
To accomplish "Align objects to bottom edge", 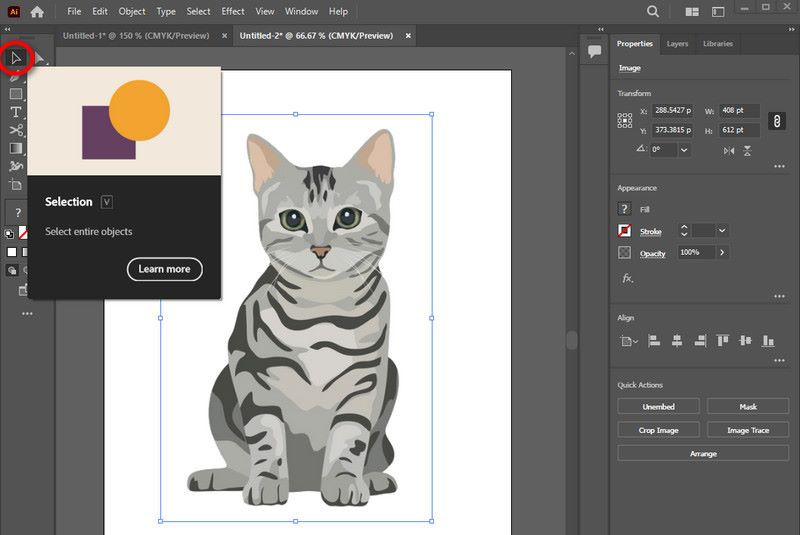I will coord(768,341).
